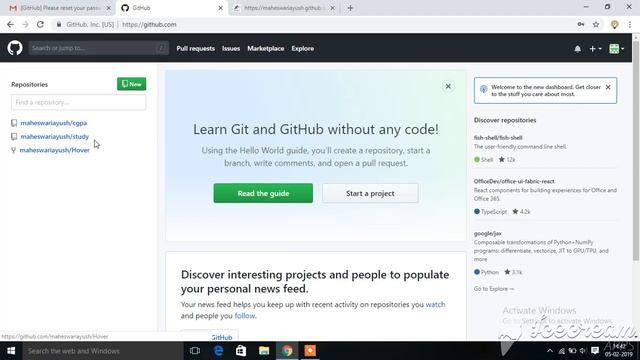Open a new browser tab
This screenshot has height=360, width=640.
350,8
